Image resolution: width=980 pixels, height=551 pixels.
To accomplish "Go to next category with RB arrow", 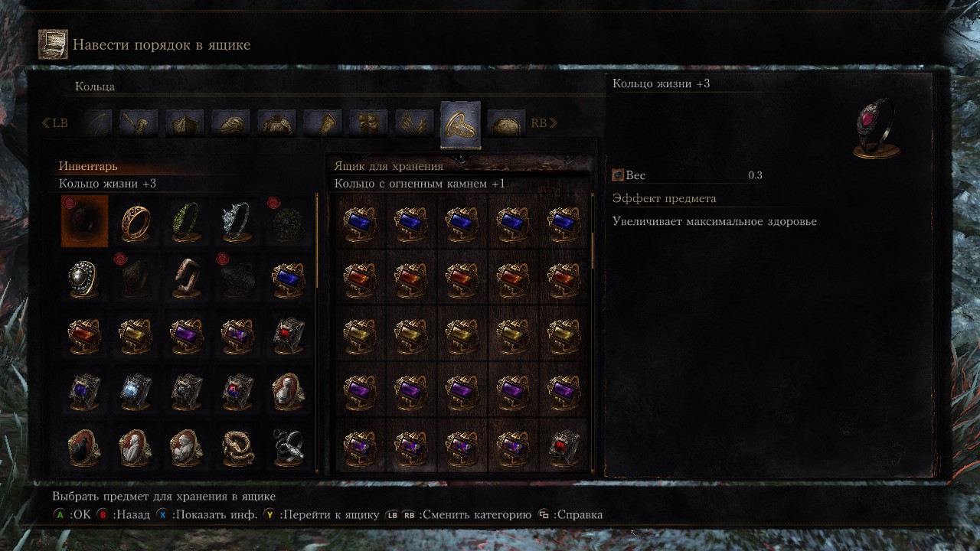I will point(544,122).
